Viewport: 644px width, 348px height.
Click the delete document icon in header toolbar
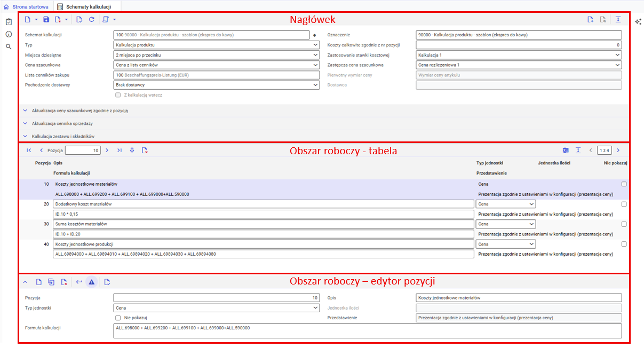58,20
